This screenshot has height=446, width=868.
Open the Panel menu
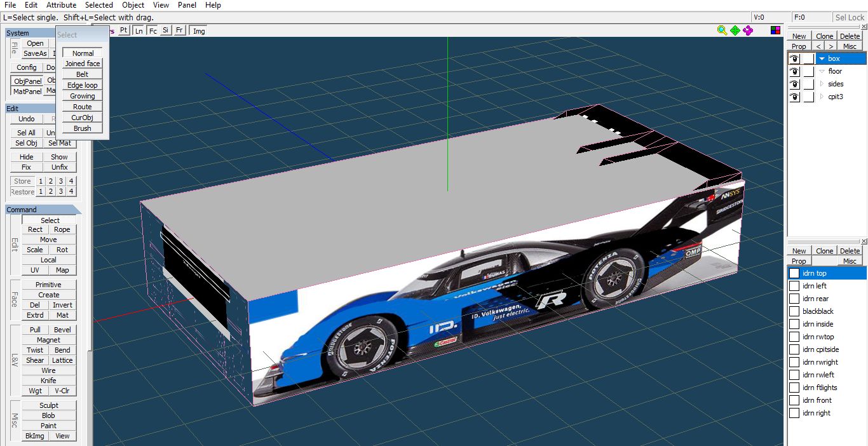[187, 5]
